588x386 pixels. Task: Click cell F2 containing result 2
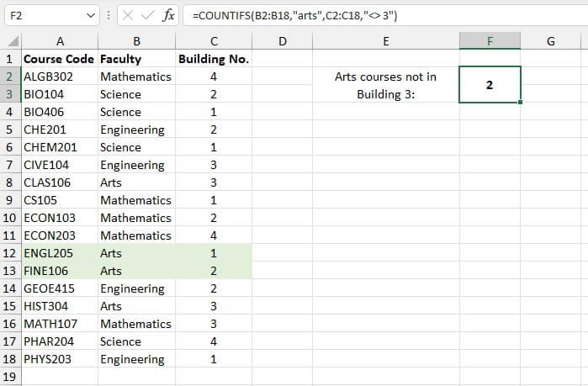[490, 85]
